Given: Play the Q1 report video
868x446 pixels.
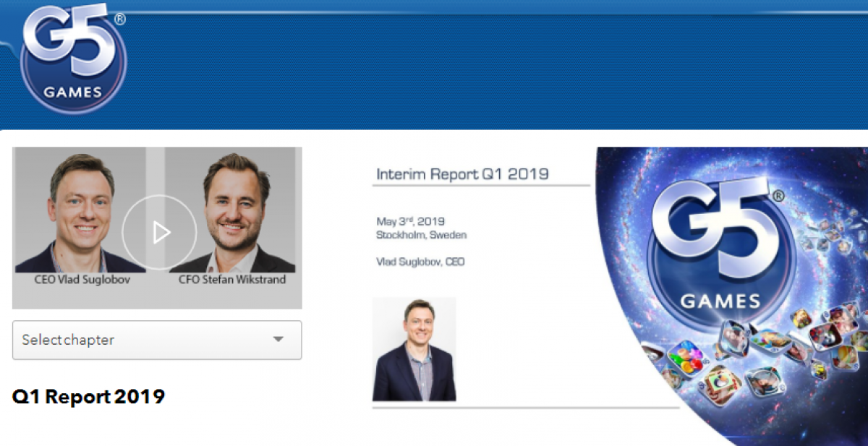Looking at the screenshot, I should point(159,232).
